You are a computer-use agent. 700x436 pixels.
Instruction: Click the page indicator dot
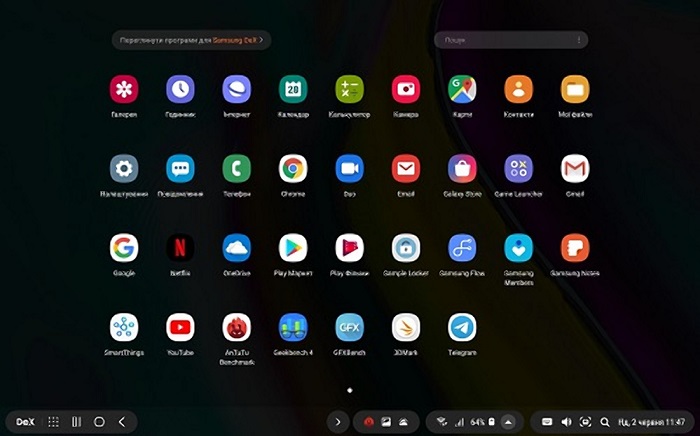350,390
